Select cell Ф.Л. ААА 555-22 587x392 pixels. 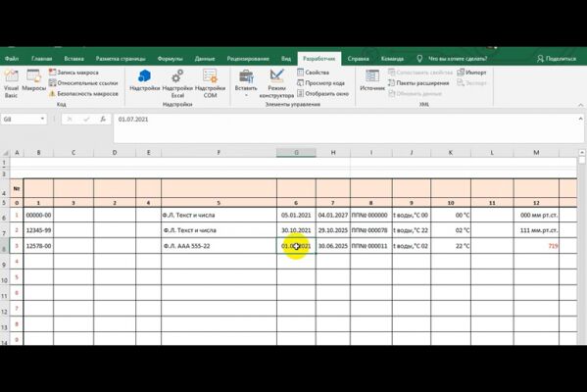pos(219,246)
